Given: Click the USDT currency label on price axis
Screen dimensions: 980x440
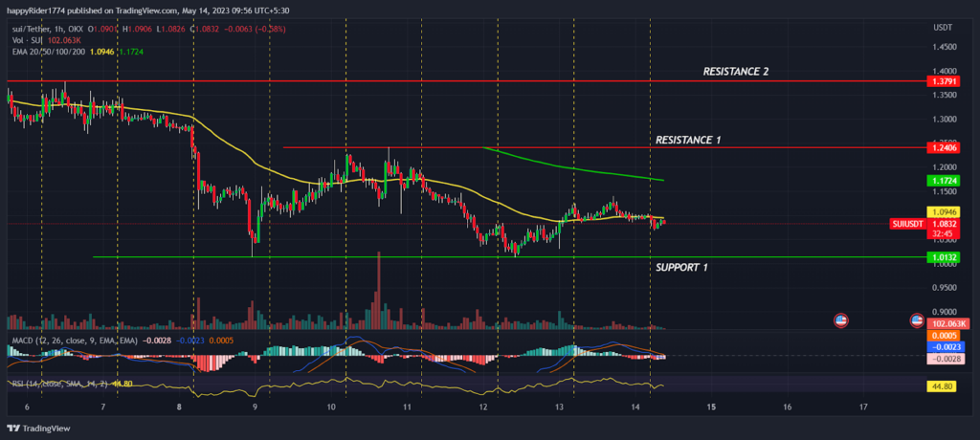Looking at the screenshot, I should click(943, 28).
